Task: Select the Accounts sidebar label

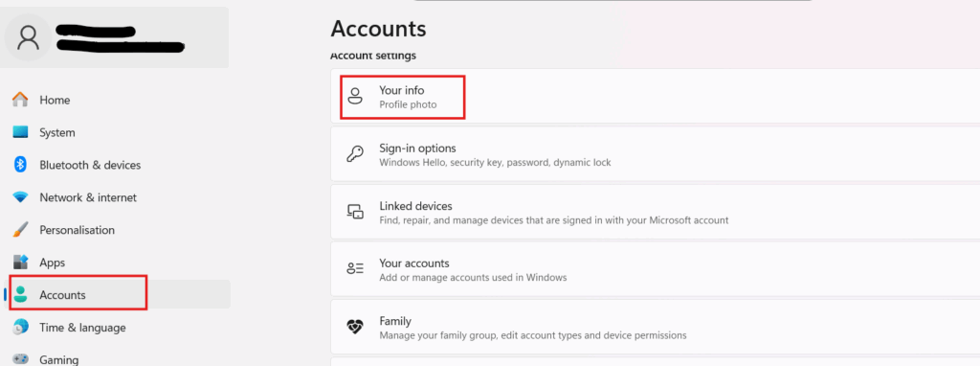Action: 62,295
